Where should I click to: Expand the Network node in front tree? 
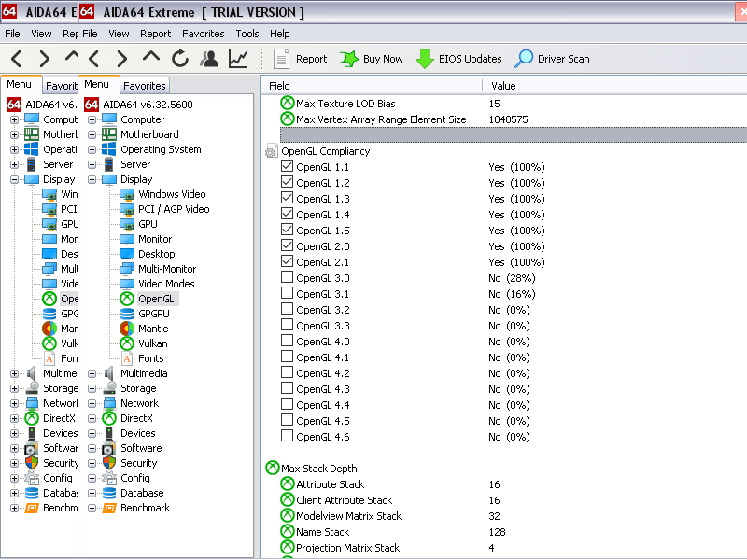(92, 404)
